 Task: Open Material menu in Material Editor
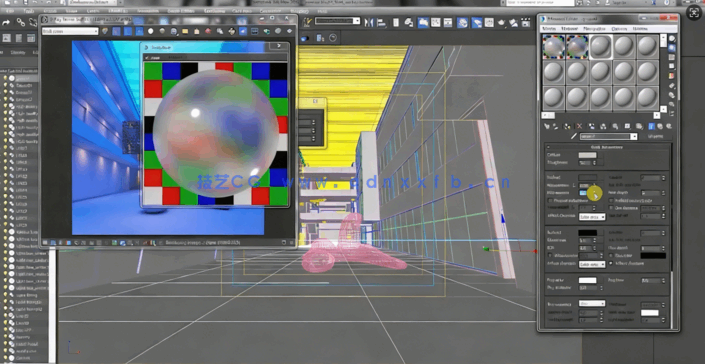pos(569,29)
